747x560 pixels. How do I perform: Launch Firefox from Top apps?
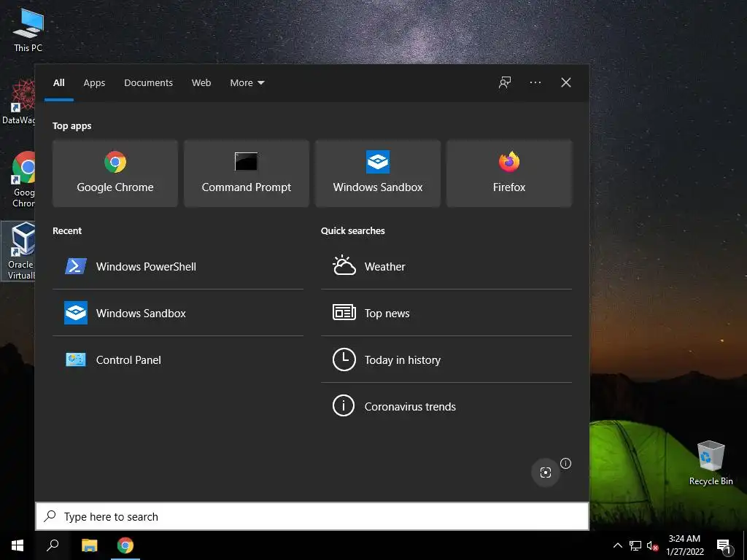[508, 174]
